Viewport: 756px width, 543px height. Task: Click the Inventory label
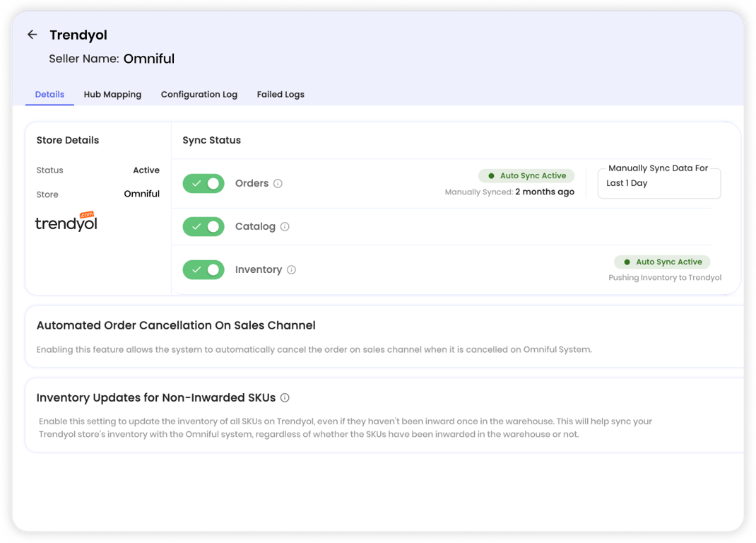tap(259, 270)
